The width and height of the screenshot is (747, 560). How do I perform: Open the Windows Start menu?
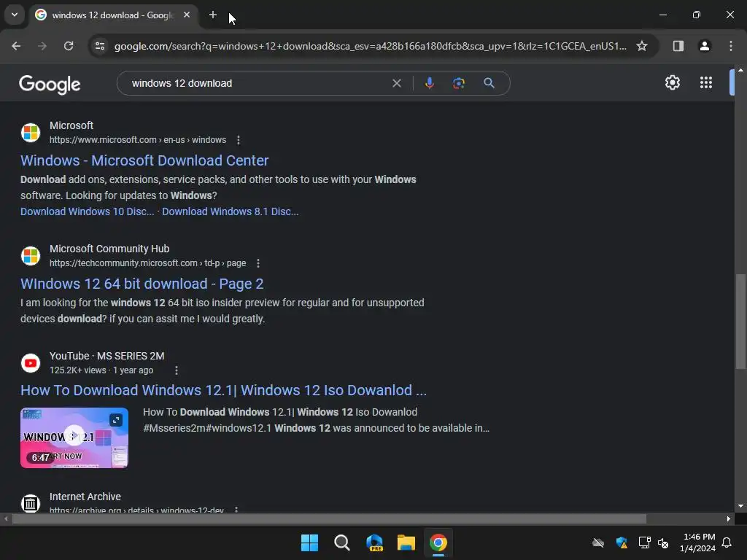tap(309, 542)
